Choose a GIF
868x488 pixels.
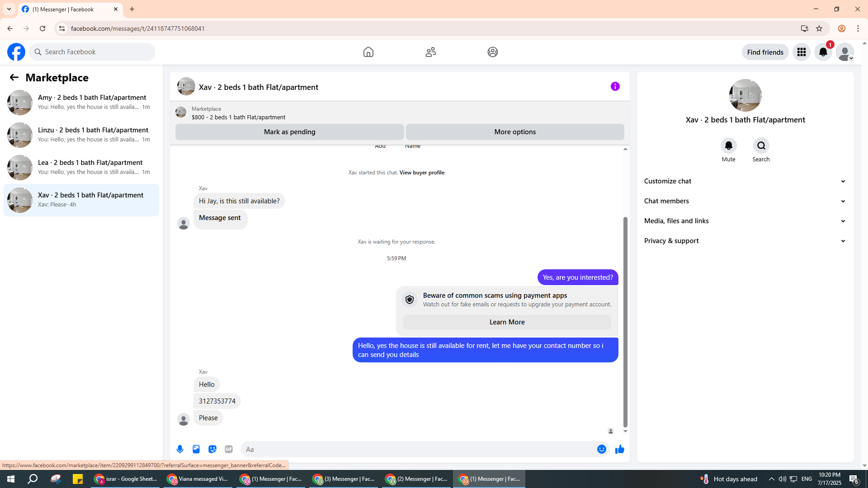point(229,449)
